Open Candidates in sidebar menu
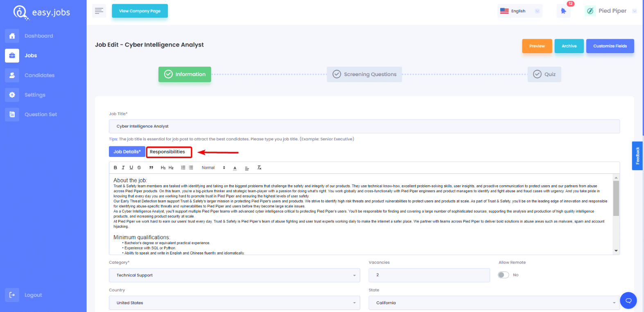This screenshot has height=312, width=644. pyautogui.click(x=39, y=75)
